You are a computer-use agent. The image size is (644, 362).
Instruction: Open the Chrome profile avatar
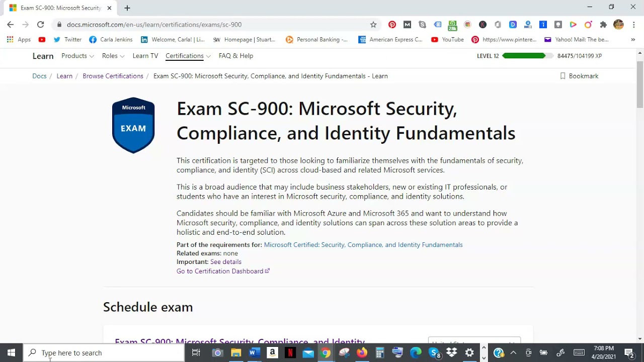click(x=619, y=25)
